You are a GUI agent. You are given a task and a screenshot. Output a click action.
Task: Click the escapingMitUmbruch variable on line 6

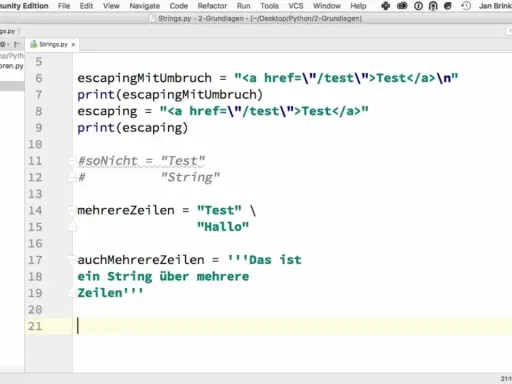144,78
